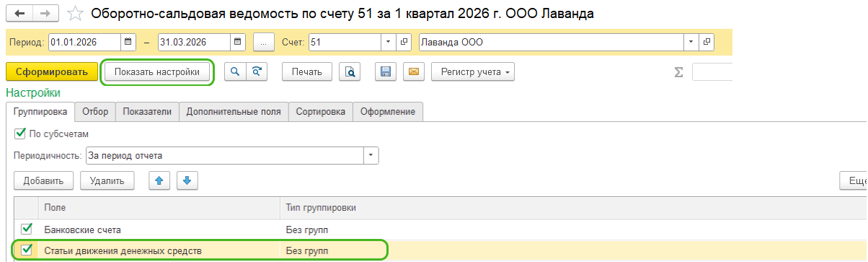The width and height of the screenshot is (868, 262).
Task: Open calendar for end date 31.03.2026
Action: coord(238,42)
